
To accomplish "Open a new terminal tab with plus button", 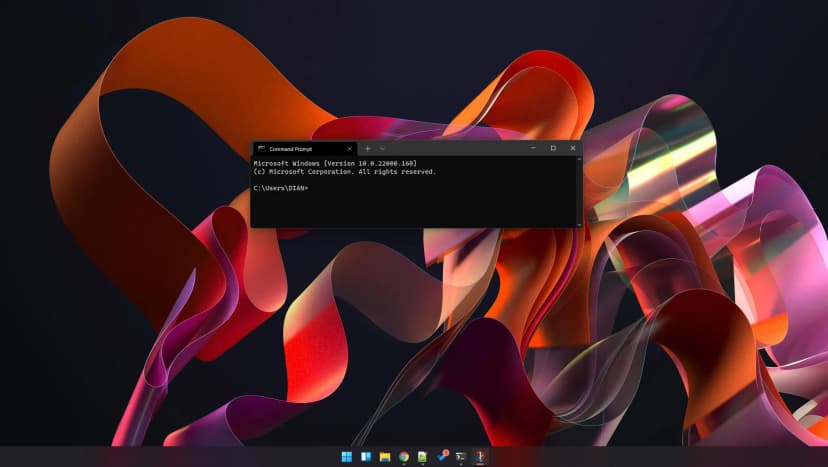I will click(x=367, y=148).
